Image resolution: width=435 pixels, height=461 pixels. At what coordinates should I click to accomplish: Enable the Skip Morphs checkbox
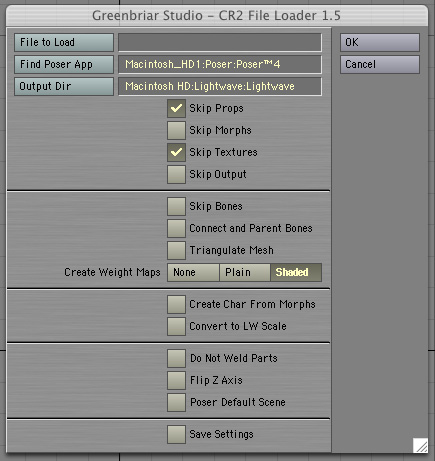(176, 130)
